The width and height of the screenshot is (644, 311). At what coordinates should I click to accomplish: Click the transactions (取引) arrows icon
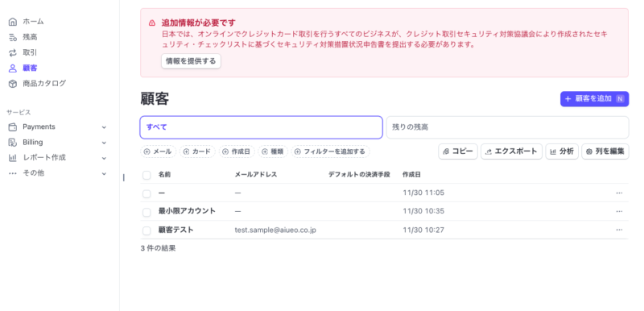coord(13,52)
